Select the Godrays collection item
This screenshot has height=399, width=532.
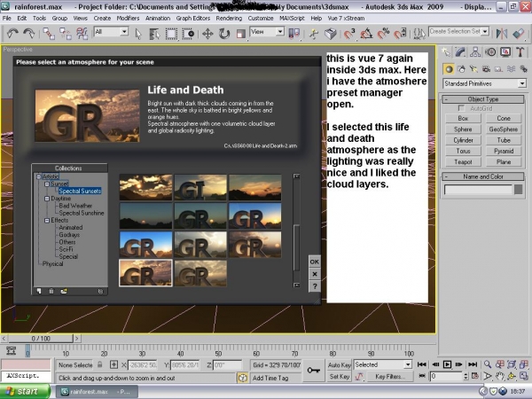pos(69,235)
